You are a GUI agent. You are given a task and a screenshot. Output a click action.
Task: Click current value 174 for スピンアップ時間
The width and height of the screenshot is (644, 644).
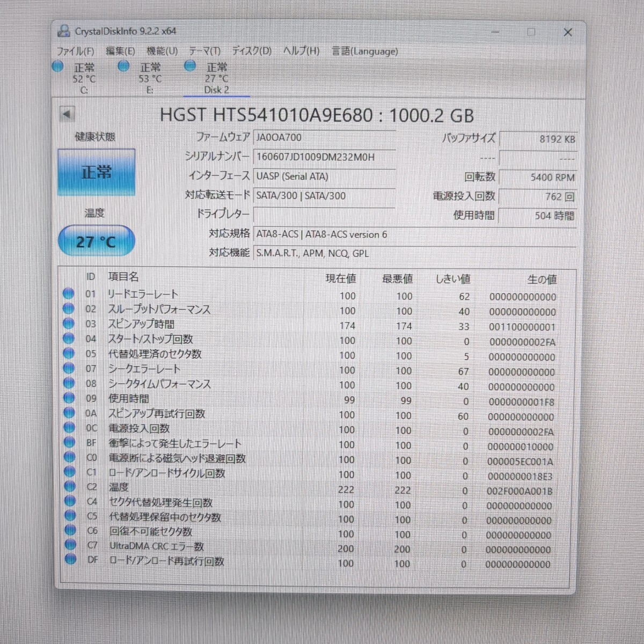point(347,326)
